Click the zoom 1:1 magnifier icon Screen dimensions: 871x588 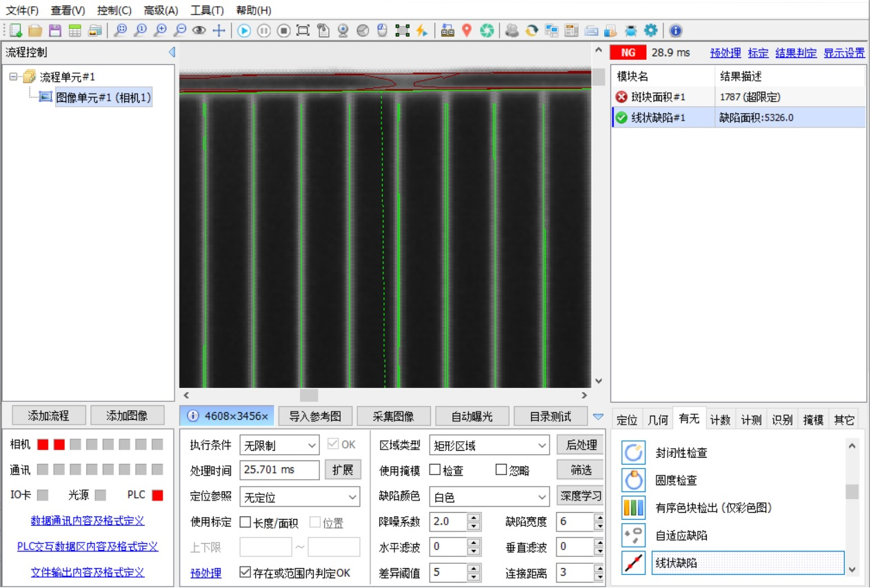point(141,30)
